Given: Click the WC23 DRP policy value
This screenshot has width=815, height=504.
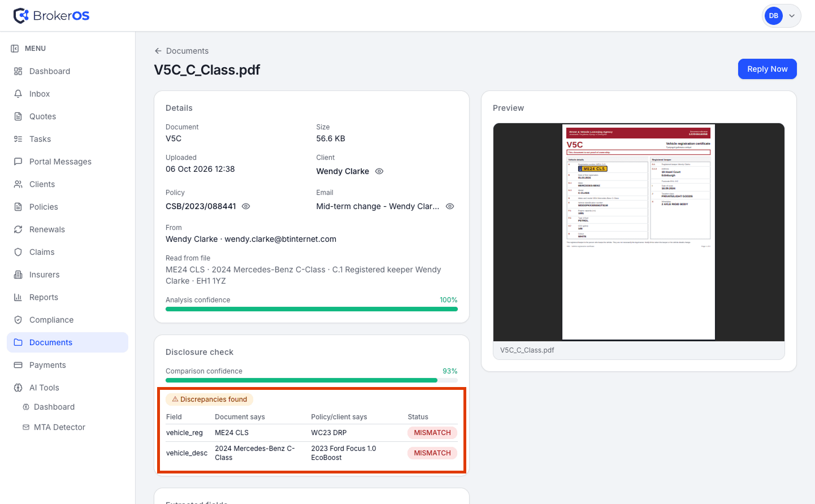Looking at the screenshot, I should click(x=329, y=433).
